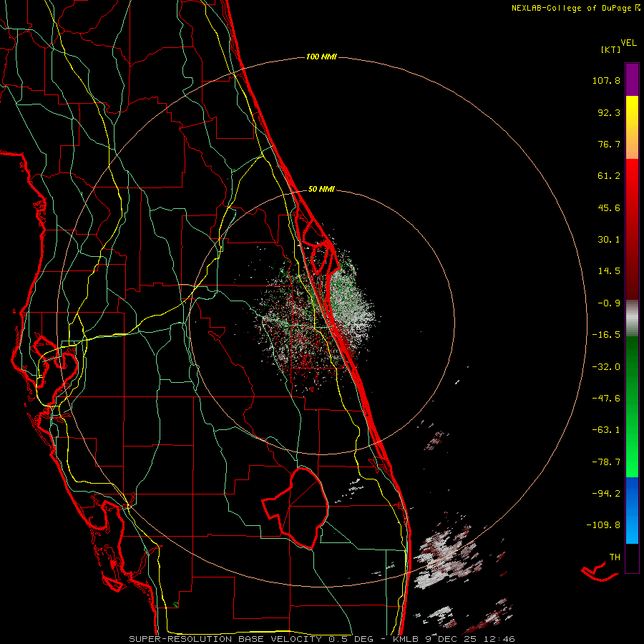Click the -94.2 velocity scale value
Viewport: 644px width, 644px height.
click(606, 493)
